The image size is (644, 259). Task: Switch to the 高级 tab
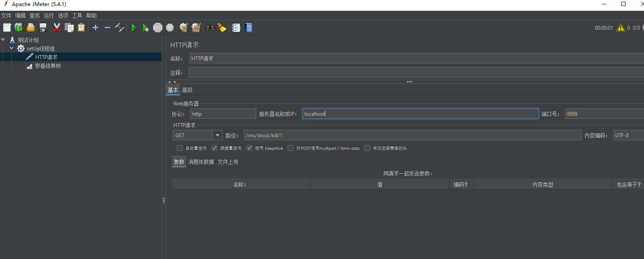tap(187, 90)
